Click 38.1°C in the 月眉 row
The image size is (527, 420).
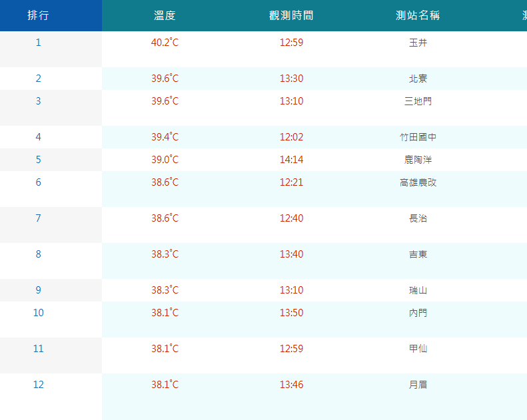click(165, 385)
